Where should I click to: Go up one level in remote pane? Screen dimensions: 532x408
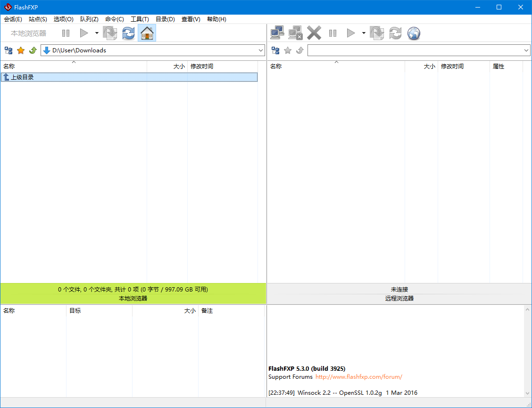pos(299,50)
